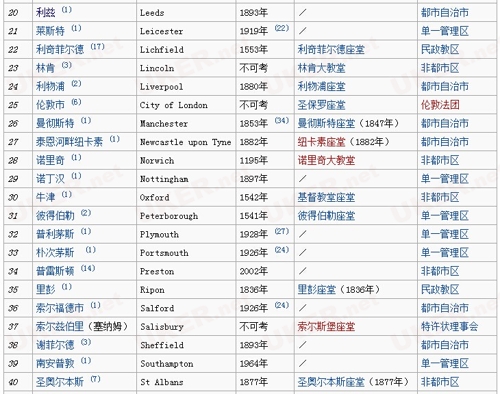Viewport: 500px width, 394px height.
Task: Click the 圣奥尔本斯座堂 cathedral link
Action: (x=331, y=382)
